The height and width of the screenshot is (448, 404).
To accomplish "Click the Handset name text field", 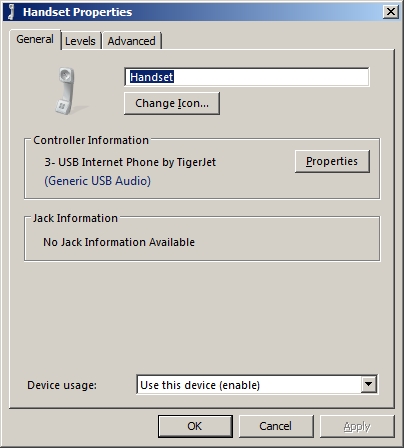I will click(x=247, y=77).
